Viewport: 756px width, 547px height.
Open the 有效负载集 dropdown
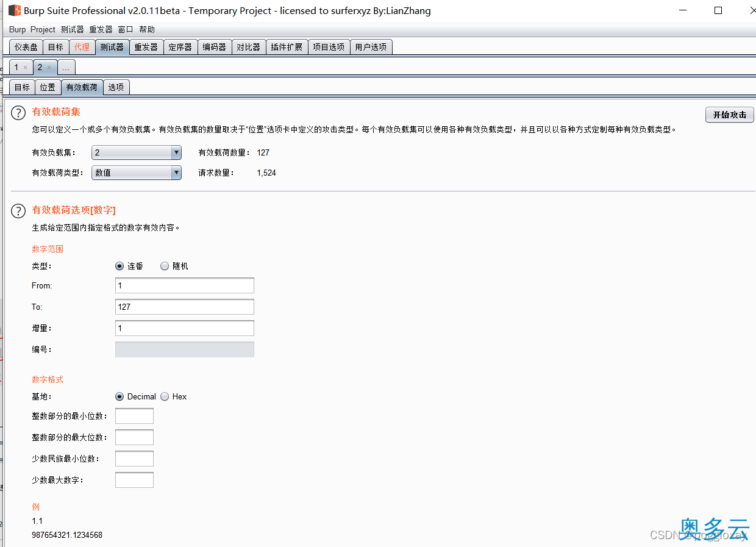[x=137, y=152]
